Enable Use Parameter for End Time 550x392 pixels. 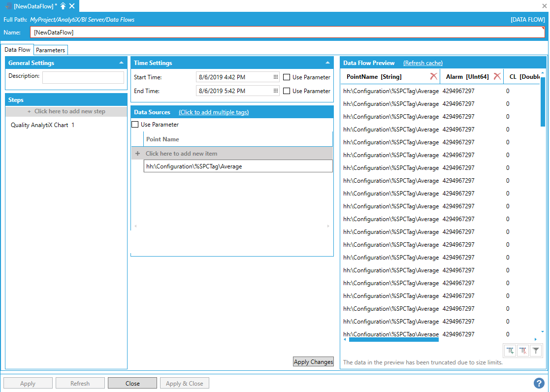[287, 91]
